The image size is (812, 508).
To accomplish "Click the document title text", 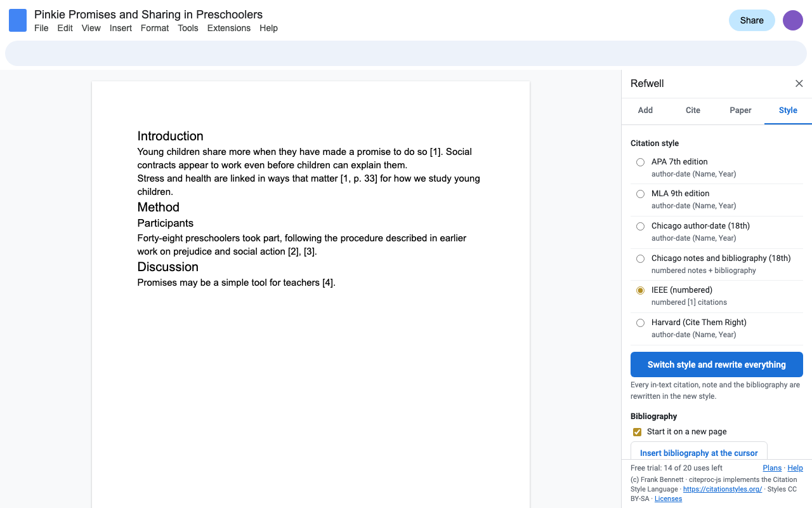I will (x=148, y=15).
